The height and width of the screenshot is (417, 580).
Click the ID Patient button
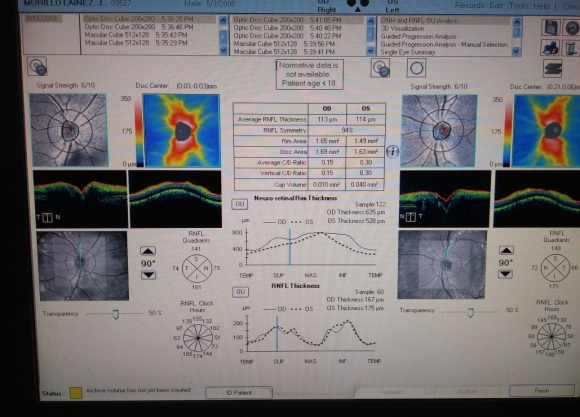(x=239, y=393)
